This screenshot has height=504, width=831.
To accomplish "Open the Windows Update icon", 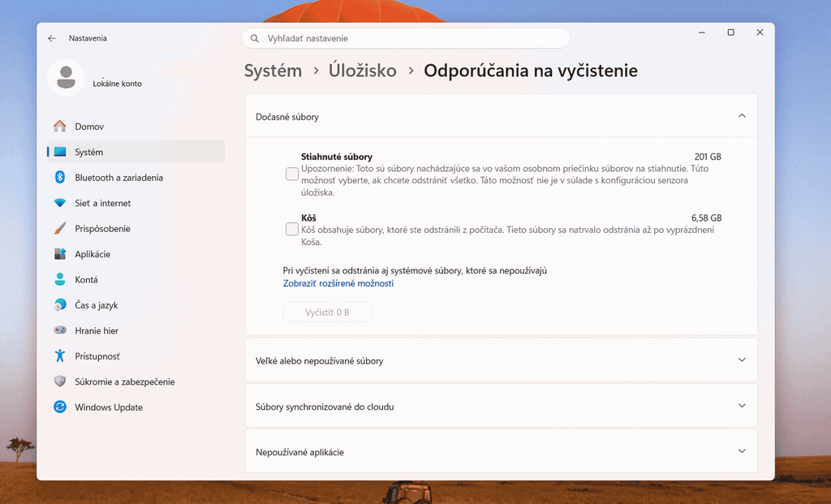I will point(60,407).
